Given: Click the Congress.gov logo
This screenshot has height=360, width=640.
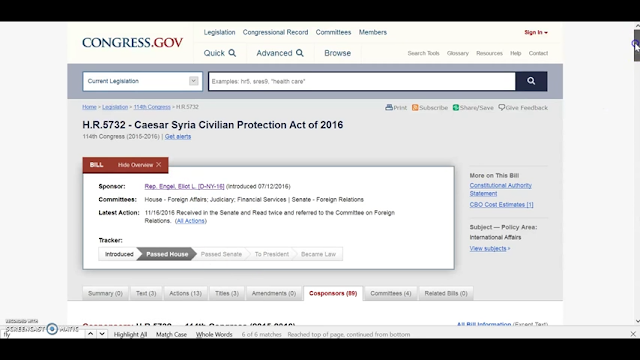Looking at the screenshot, I should [x=132, y=42].
